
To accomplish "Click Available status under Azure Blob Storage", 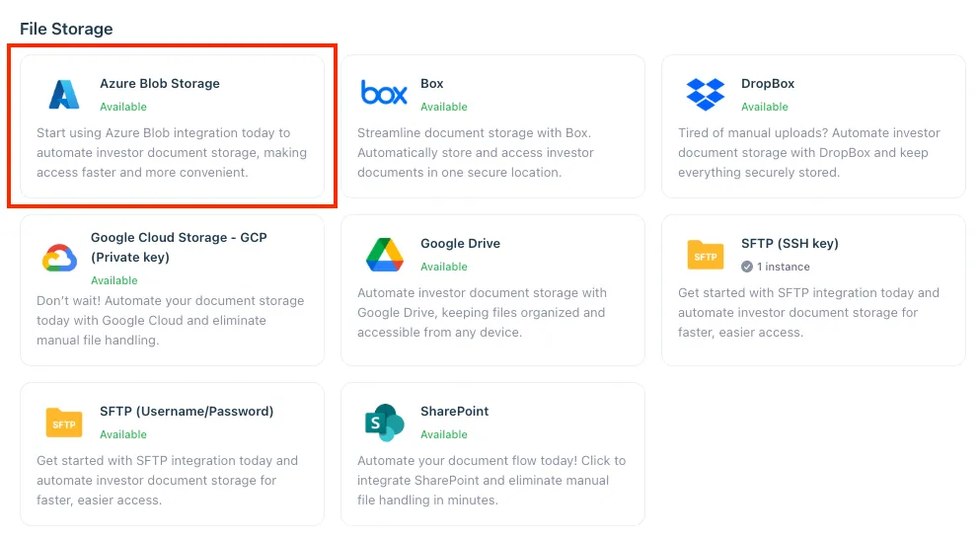I will click(x=123, y=107).
